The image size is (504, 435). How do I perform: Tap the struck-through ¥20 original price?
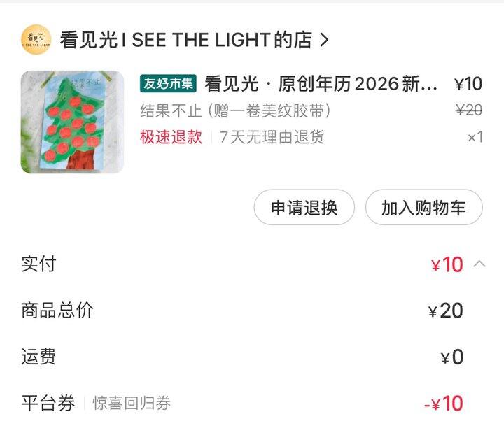(x=468, y=110)
